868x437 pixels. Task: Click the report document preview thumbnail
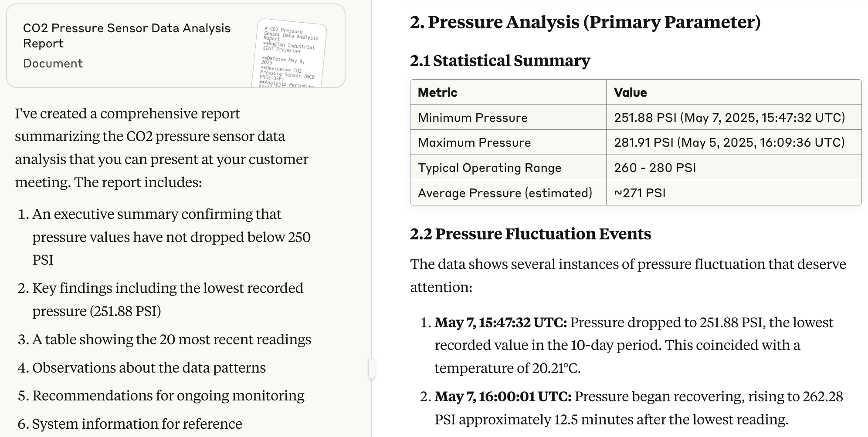click(289, 53)
